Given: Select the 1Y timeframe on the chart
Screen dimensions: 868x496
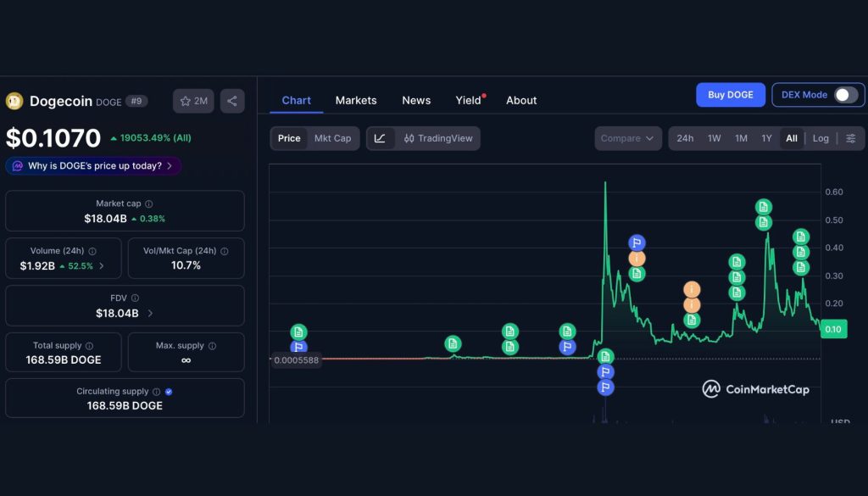Looking at the screenshot, I should [768, 137].
